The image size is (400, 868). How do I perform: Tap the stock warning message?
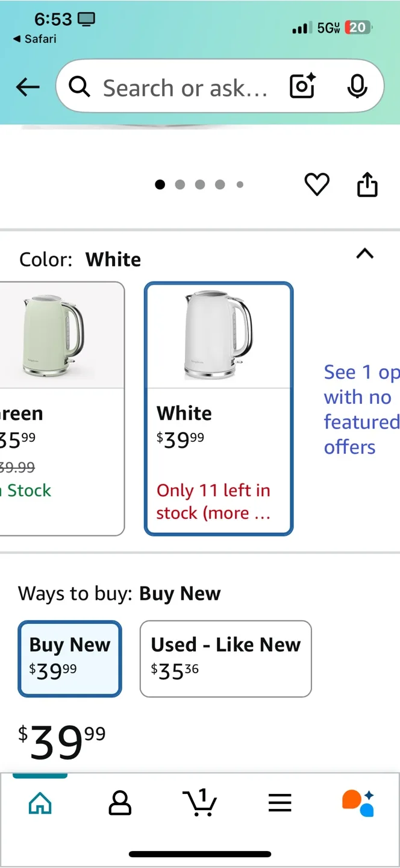(213, 501)
